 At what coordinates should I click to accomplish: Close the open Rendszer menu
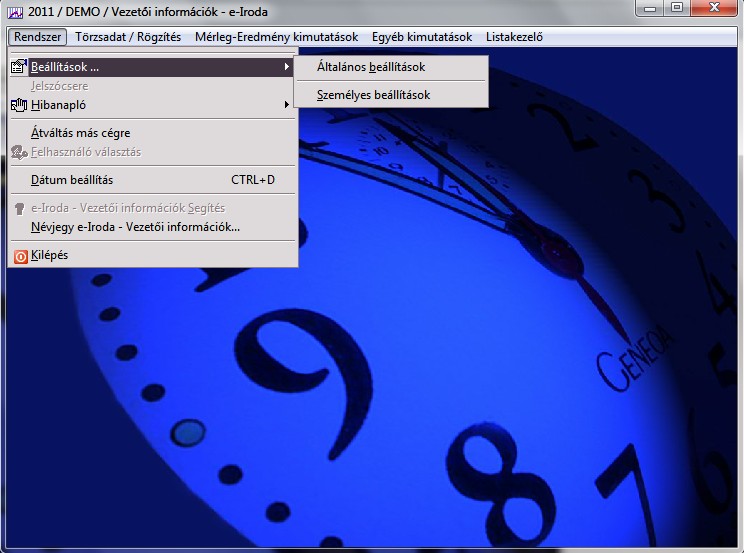coord(39,37)
